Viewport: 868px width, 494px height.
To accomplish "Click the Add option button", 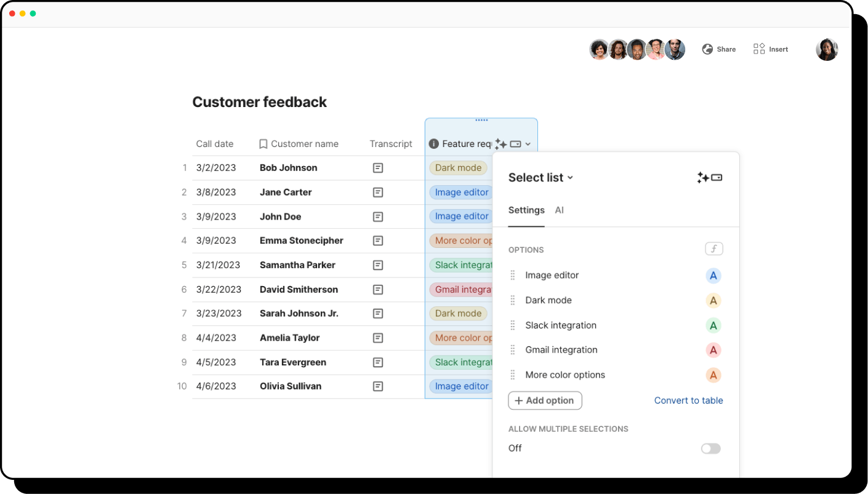I will pyautogui.click(x=545, y=400).
